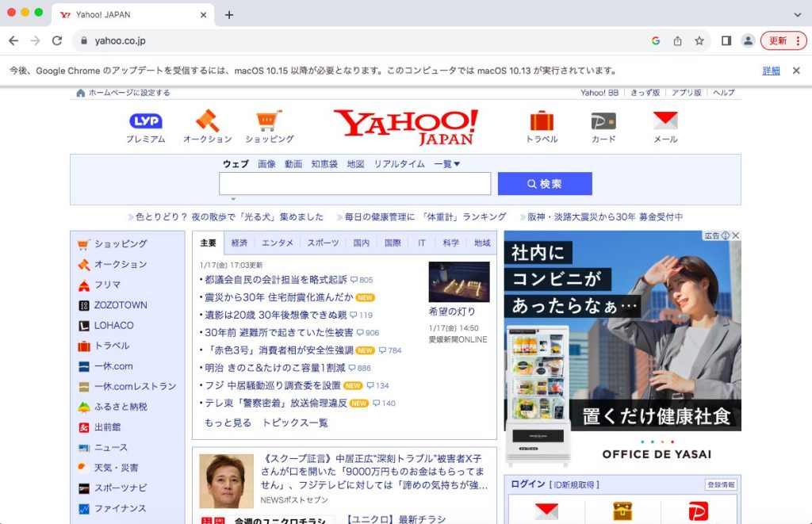Switch search to 知恵袋

[x=324, y=164]
